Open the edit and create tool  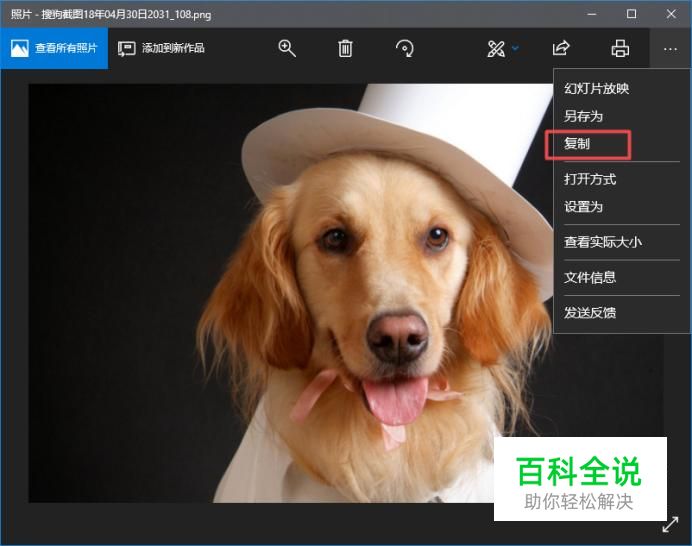[495, 48]
